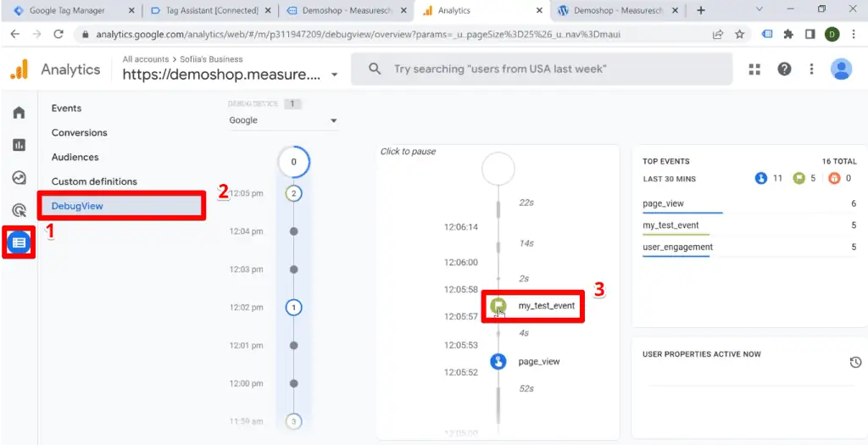The image size is (868, 445).
Task: Open the Google apps grid icon
Action: [754, 70]
